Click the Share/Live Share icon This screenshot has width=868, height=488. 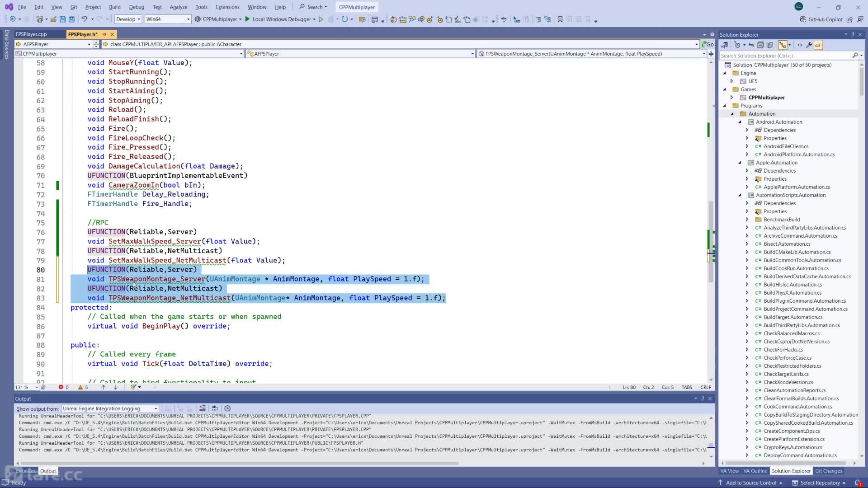pyautogui.click(x=849, y=19)
